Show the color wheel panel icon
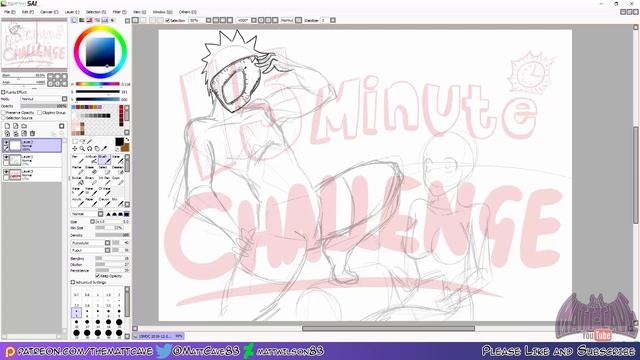The width and height of the screenshot is (640, 360). 74,20
